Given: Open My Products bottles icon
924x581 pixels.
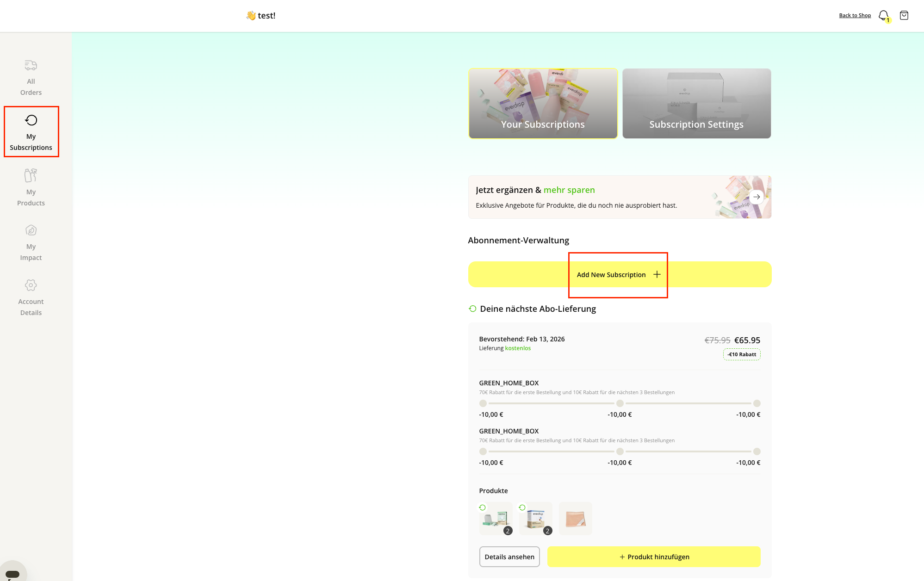Looking at the screenshot, I should coord(31,175).
